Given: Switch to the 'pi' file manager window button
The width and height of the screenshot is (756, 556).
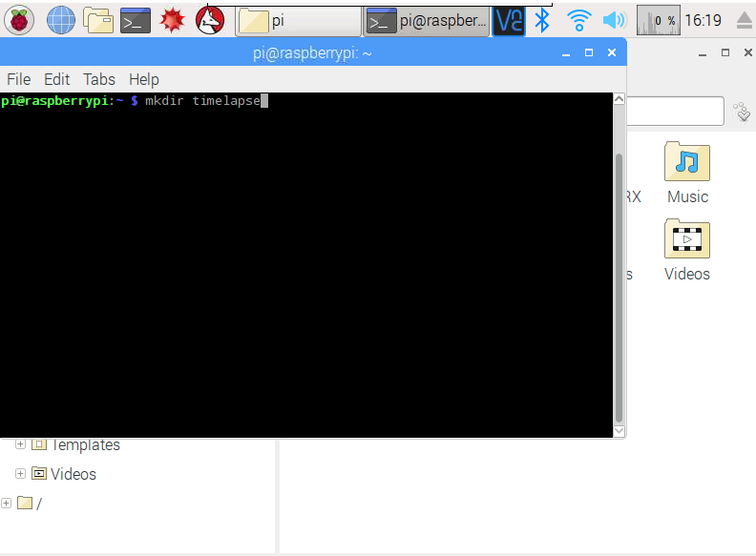Looking at the screenshot, I should coord(298,20).
